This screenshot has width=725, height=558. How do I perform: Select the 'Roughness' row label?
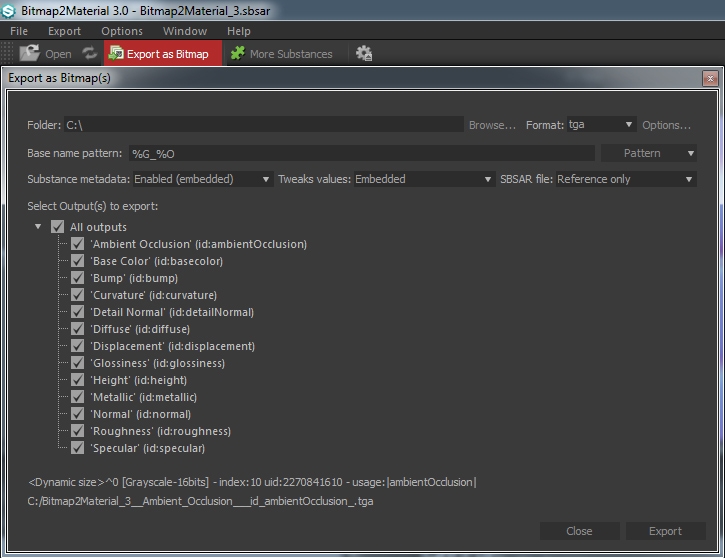pyautogui.click(x=160, y=431)
